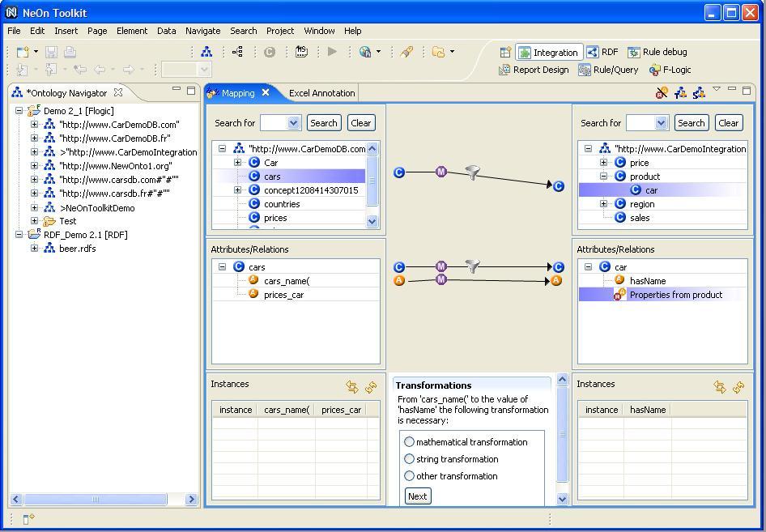Open the F-Logic perspective

coord(670,70)
